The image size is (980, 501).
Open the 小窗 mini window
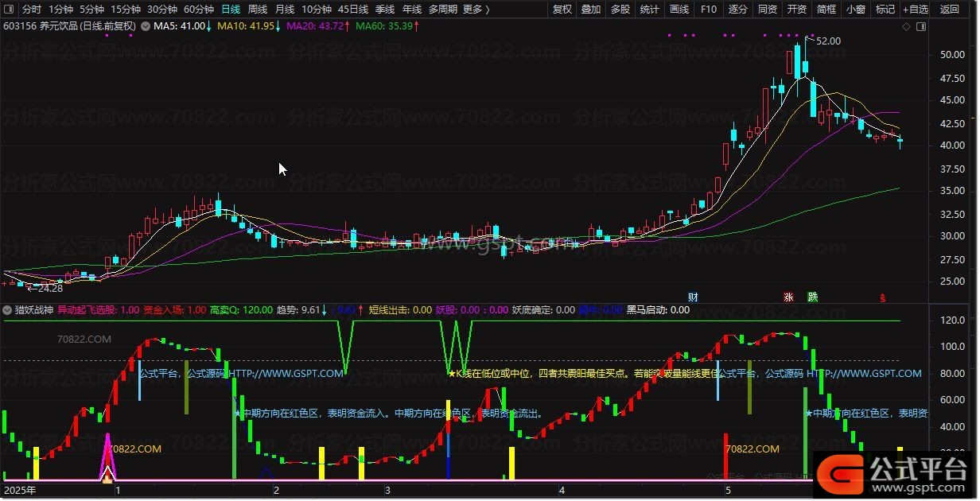click(x=856, y=10)
